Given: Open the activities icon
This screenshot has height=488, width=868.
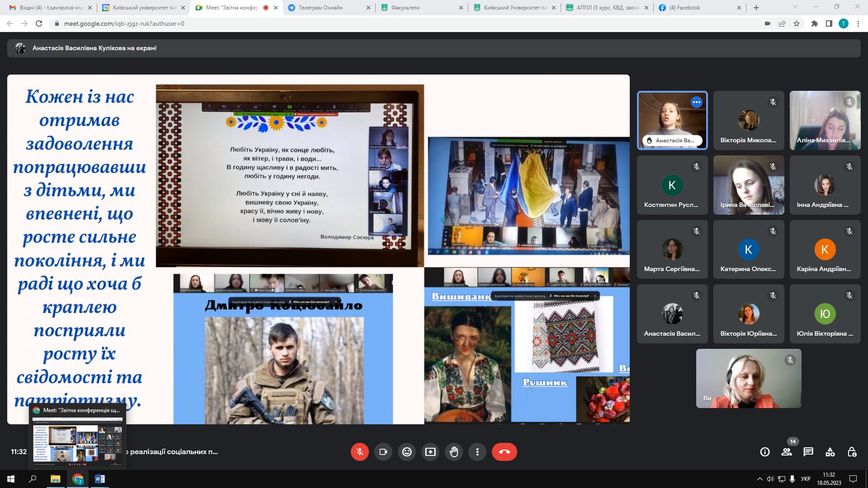Looking at the screenshot, I should click(830, 452).
